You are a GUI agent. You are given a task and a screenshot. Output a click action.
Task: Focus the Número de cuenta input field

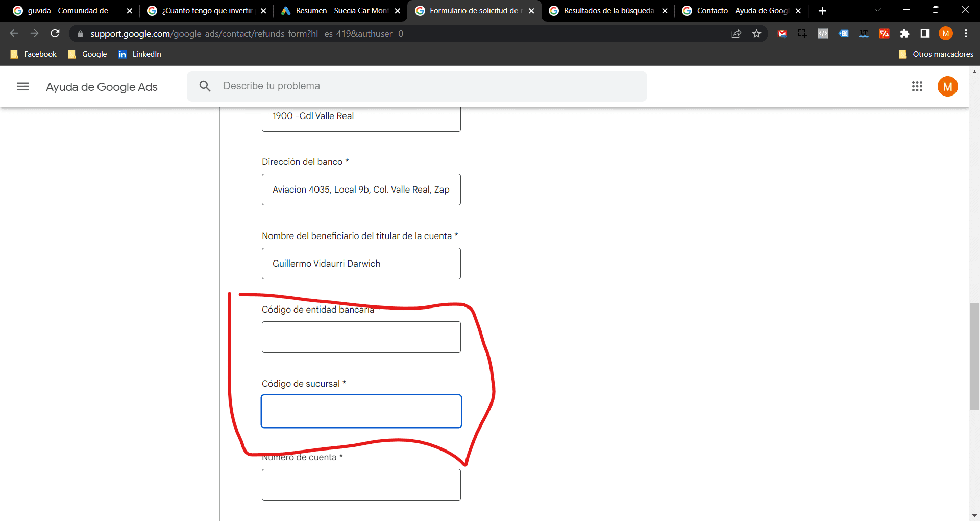coord(361,485)
